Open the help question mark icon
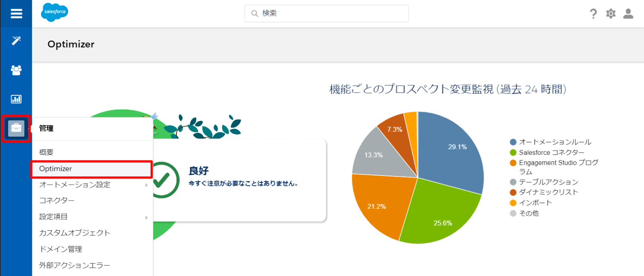 tap(594, 14)
